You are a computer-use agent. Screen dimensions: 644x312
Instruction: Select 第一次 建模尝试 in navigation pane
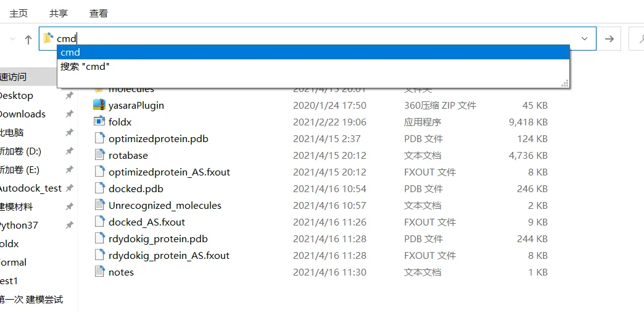pos(31,300)
